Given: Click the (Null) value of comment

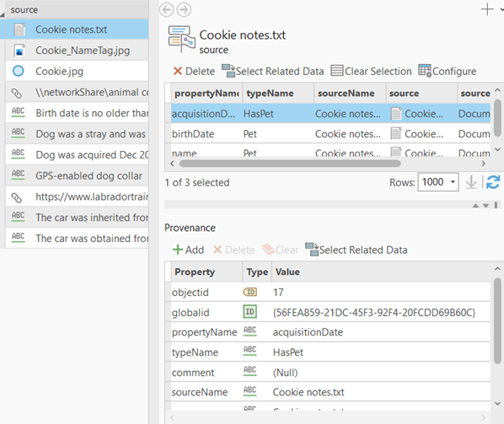Looking at the screenshot, I should [x=285, y=373].
